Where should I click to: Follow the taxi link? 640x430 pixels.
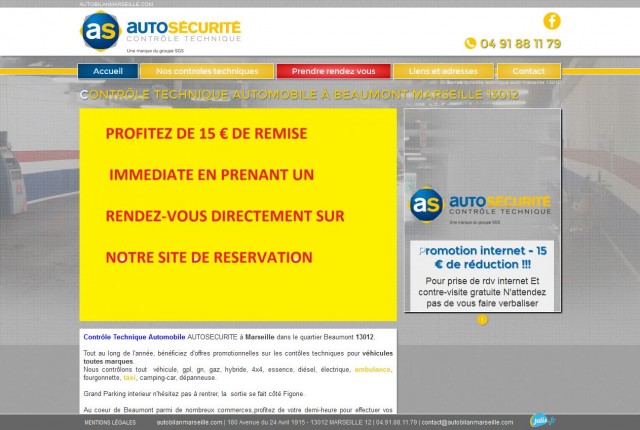129,377
